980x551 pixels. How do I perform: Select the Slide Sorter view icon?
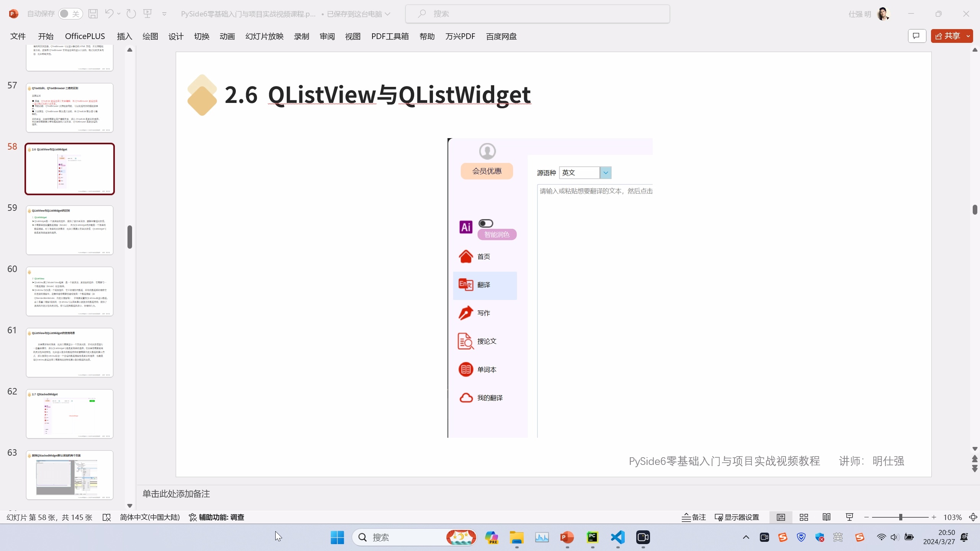804,517
